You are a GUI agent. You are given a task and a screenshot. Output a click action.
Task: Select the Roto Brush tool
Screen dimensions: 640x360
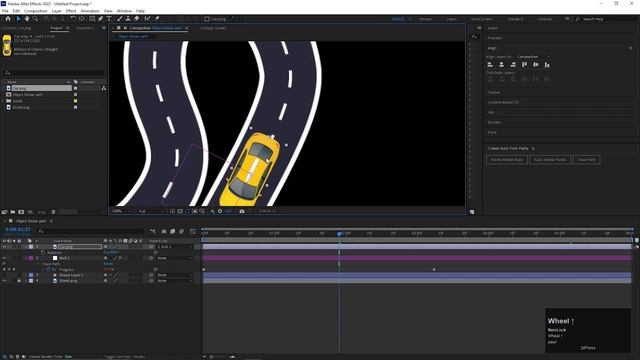(x=147, y=19)
